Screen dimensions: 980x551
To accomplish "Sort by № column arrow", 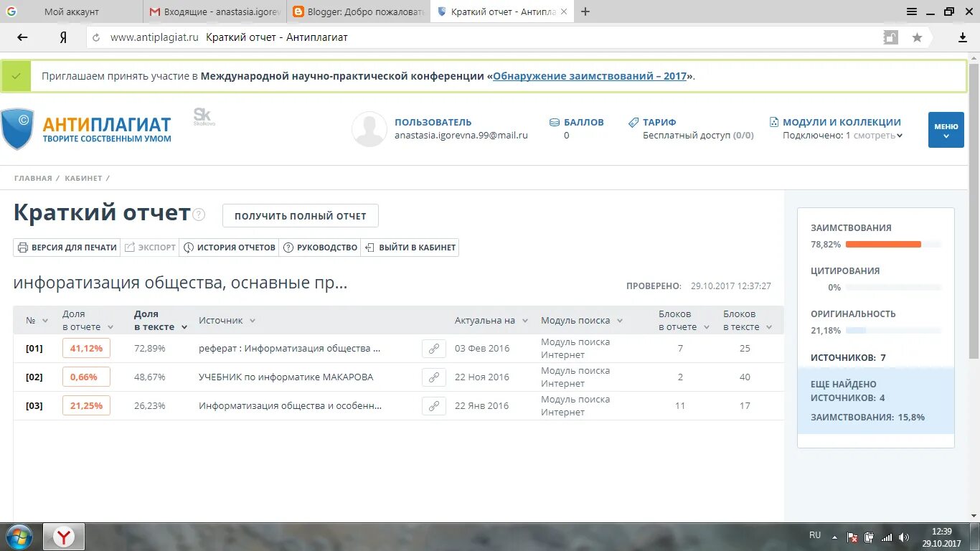I will [x=45, y=321].
